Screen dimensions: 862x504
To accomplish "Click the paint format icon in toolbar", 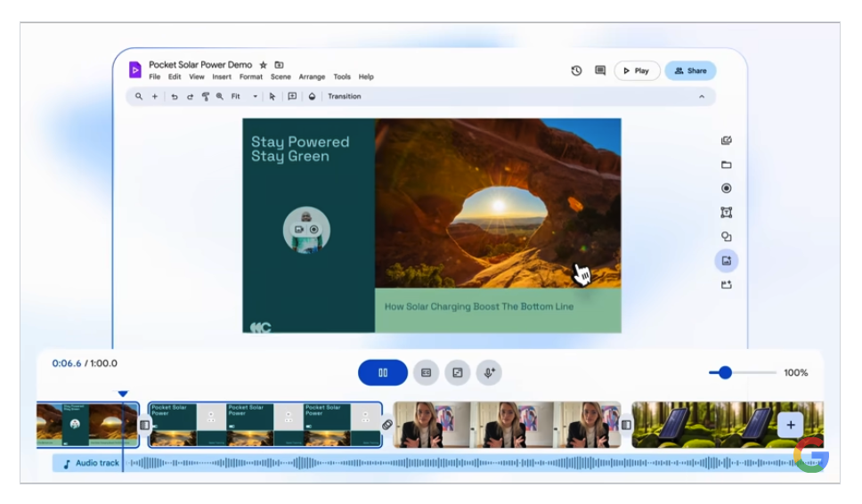I will tap(205, 97).
